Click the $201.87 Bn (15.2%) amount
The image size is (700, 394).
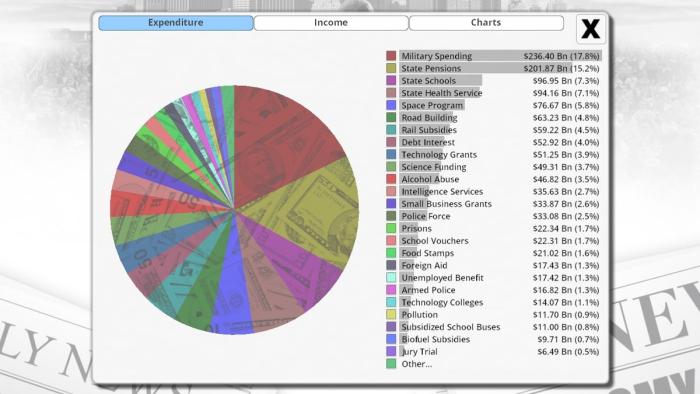pos(562,68)
